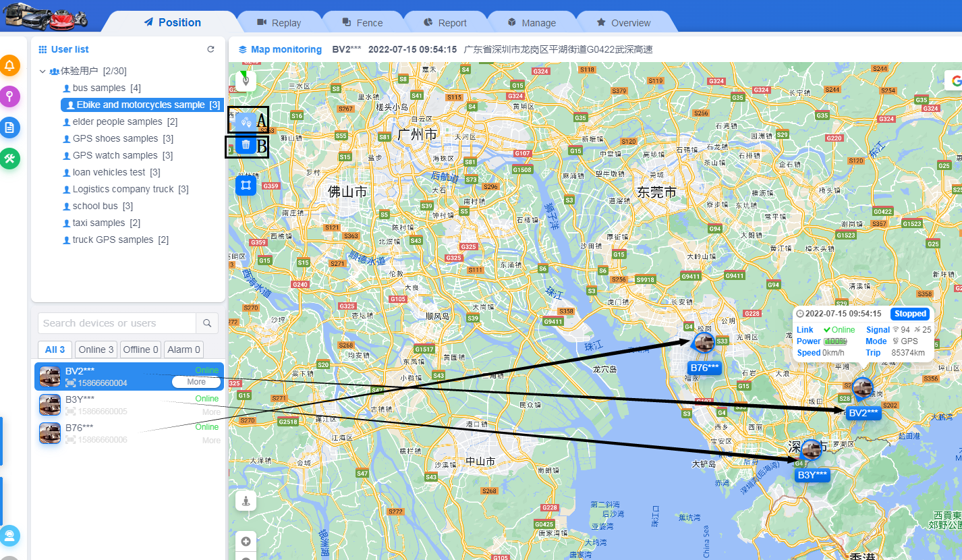Select taxi samples user

101,223
